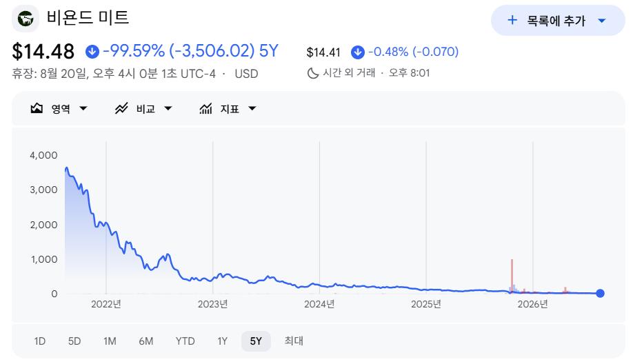
Task: Click the tall red volume spike near 2026년
Action: pyautogui.click(x=512, y=276)
